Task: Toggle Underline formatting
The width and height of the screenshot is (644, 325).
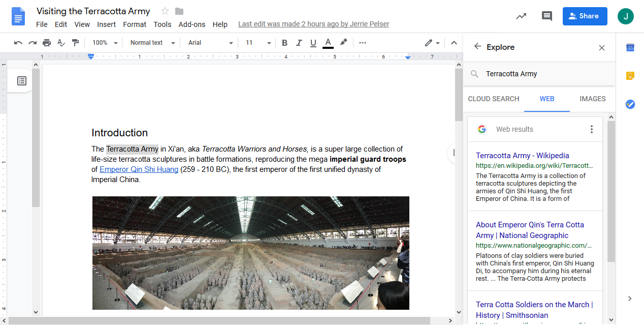Action: coord(313,43)
